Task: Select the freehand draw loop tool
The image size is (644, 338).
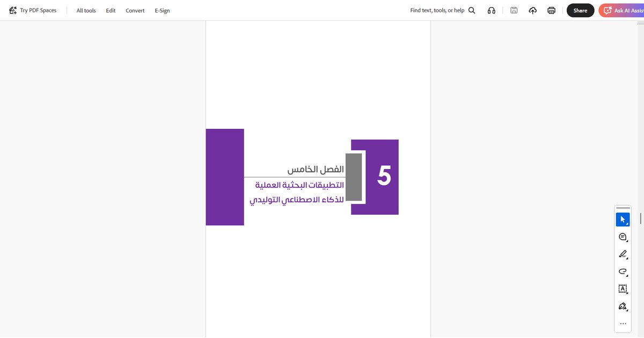Action: click(623, 271)
